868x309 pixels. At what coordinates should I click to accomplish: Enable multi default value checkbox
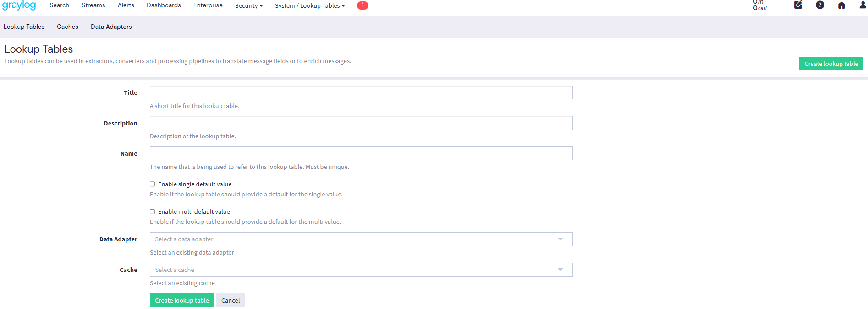click(x=153, y=211)
